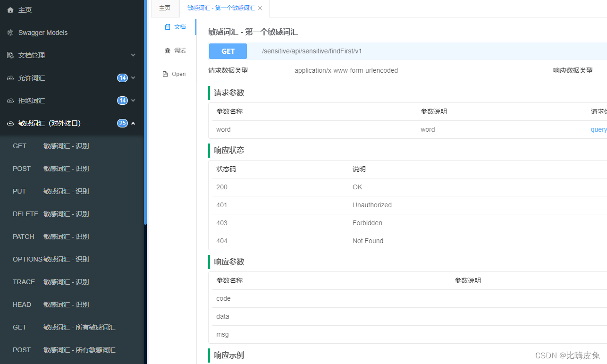Open GET 敏感词汇 - 识别 endpoint

point(72,146)
